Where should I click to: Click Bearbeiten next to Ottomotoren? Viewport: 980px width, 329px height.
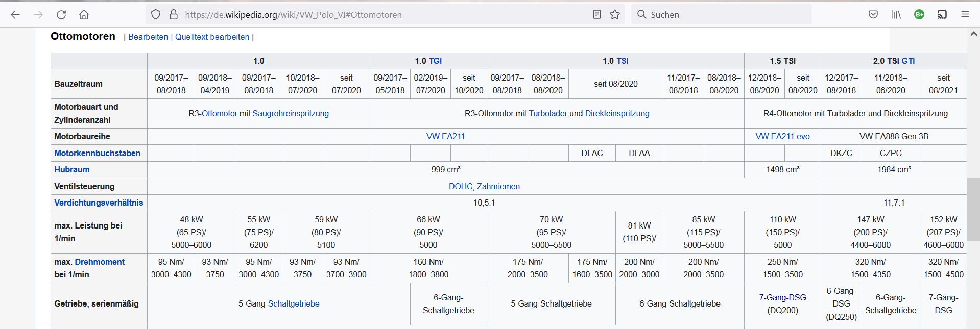point(148,37)
